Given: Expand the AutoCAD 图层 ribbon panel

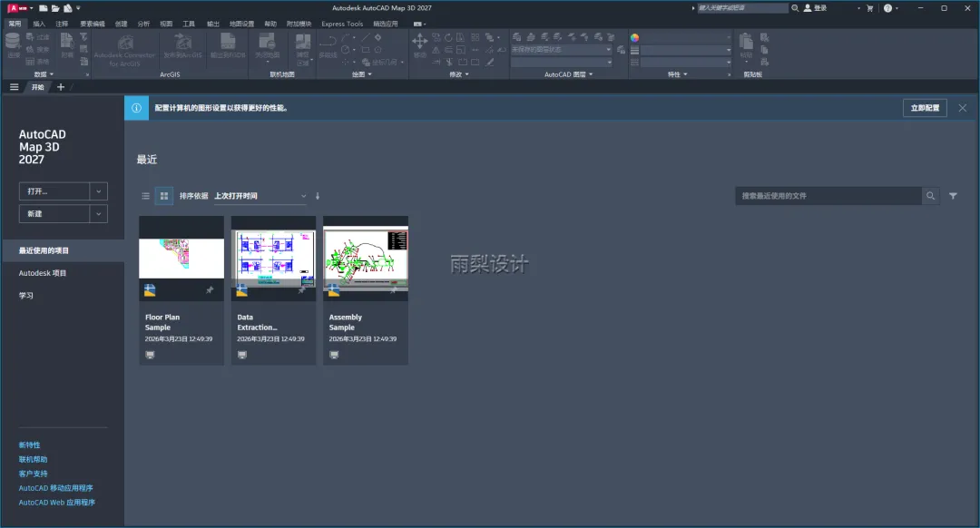Looking at the screenshot, I should pyautogui.click(x=568, y=74).
